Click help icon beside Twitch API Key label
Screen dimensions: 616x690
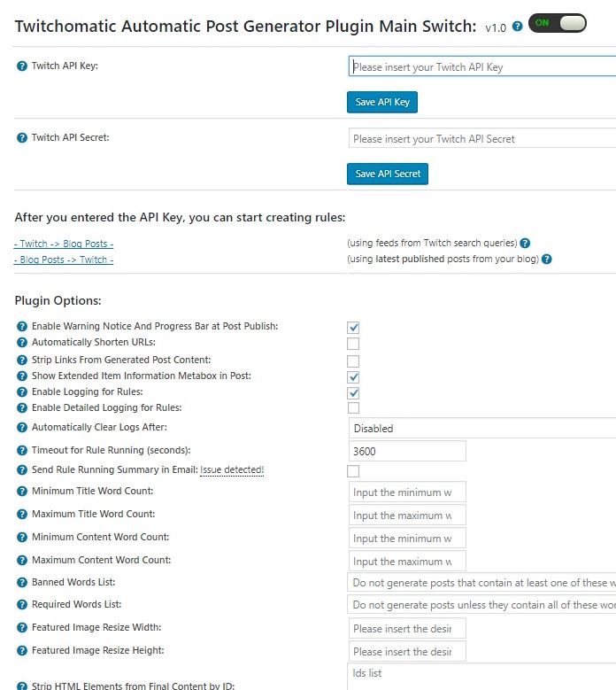pyautogui.click(x=21, y=66)
